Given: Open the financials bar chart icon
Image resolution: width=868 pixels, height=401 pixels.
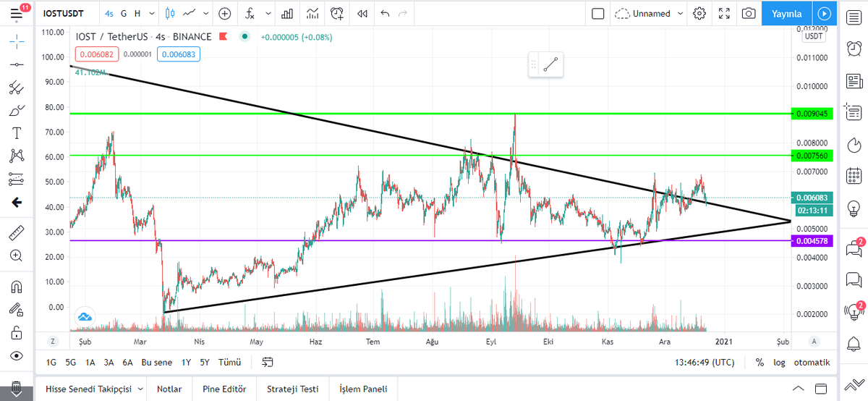Looking at the screenshot, I should [x=287, y=13].
